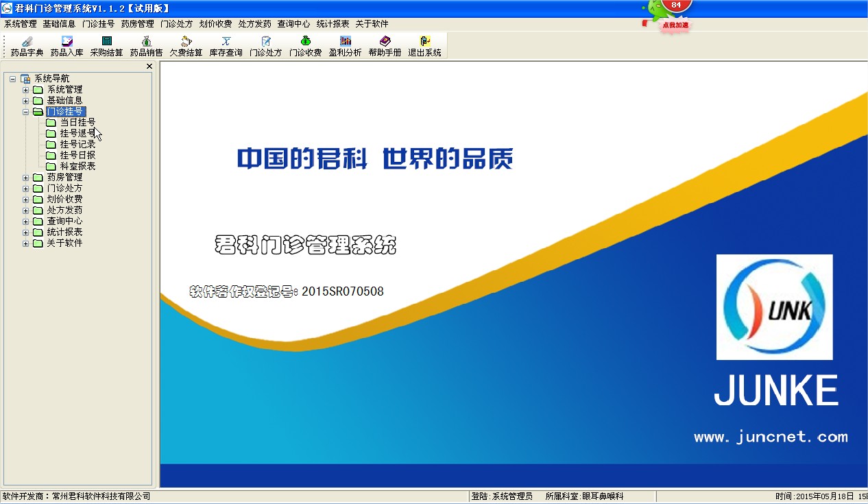This screenshot has height=504, width=868.
Task: Click status bar text 常州君科软件科技有限公司
Action: point(101,496)
